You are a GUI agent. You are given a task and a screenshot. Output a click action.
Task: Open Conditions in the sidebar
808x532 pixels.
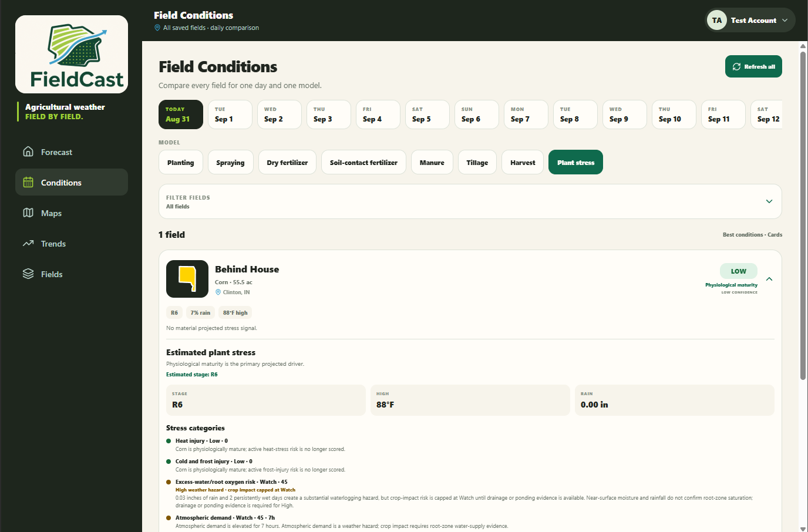(x=72, y=182)
